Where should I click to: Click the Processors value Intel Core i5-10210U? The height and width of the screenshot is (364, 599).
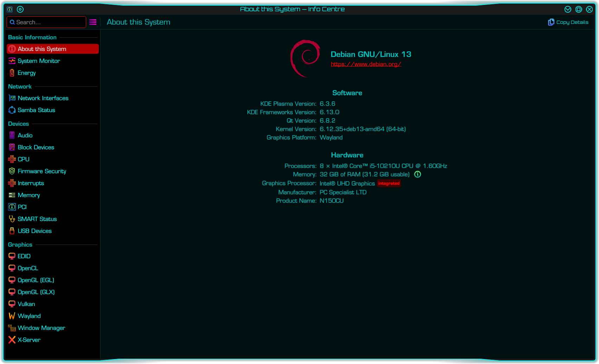[383, 166]
